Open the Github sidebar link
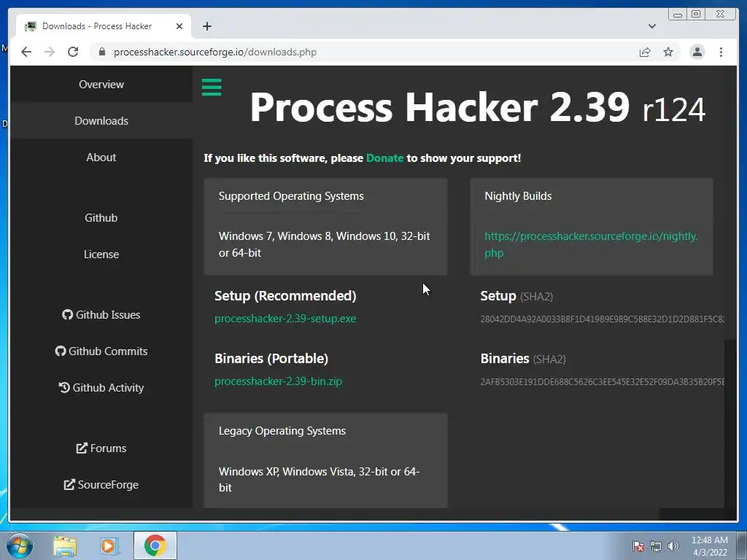 [x=101, y=217]
